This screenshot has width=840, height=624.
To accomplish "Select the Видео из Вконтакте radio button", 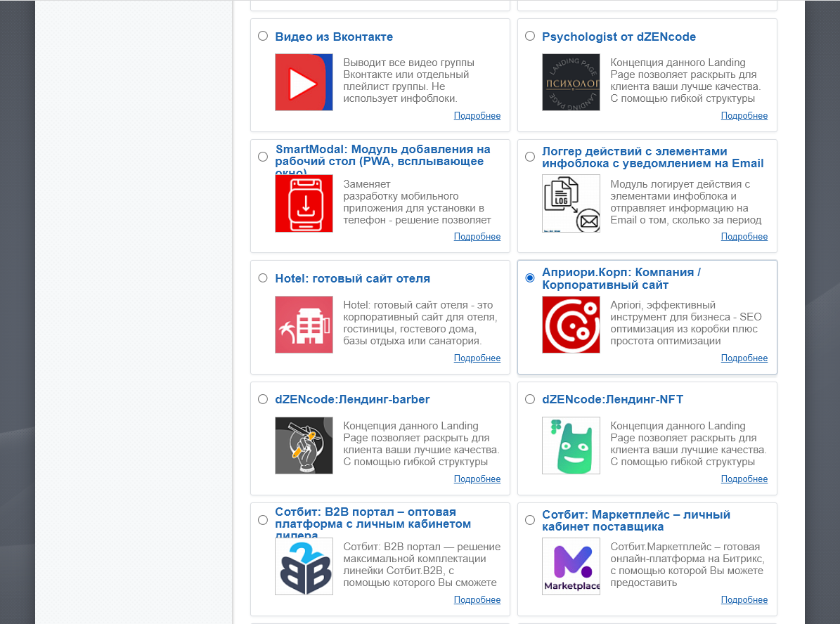I will point(263,36).
